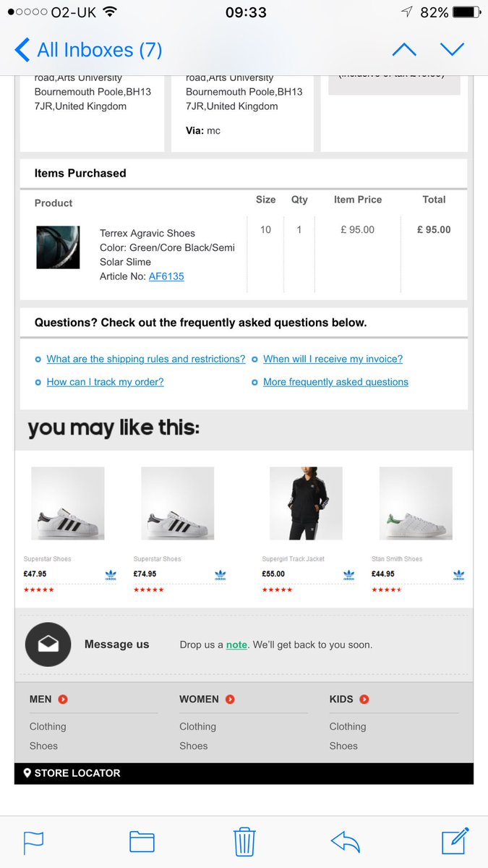The height and width of the screenshot is (868, 488).
Task: Click the red arrow next to MEN
Action: point(63,699)
